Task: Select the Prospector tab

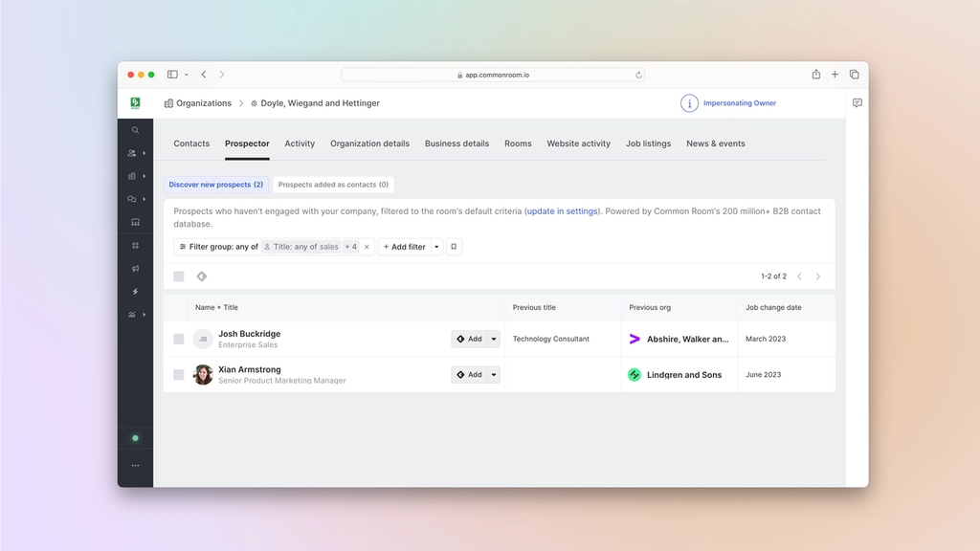Action: click(x=247, y=143)
